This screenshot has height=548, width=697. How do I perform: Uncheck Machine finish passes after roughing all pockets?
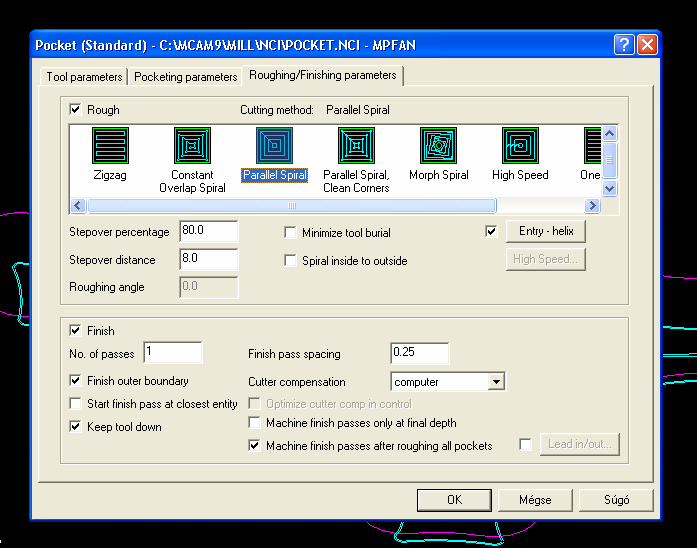click(x=254, y=445)
